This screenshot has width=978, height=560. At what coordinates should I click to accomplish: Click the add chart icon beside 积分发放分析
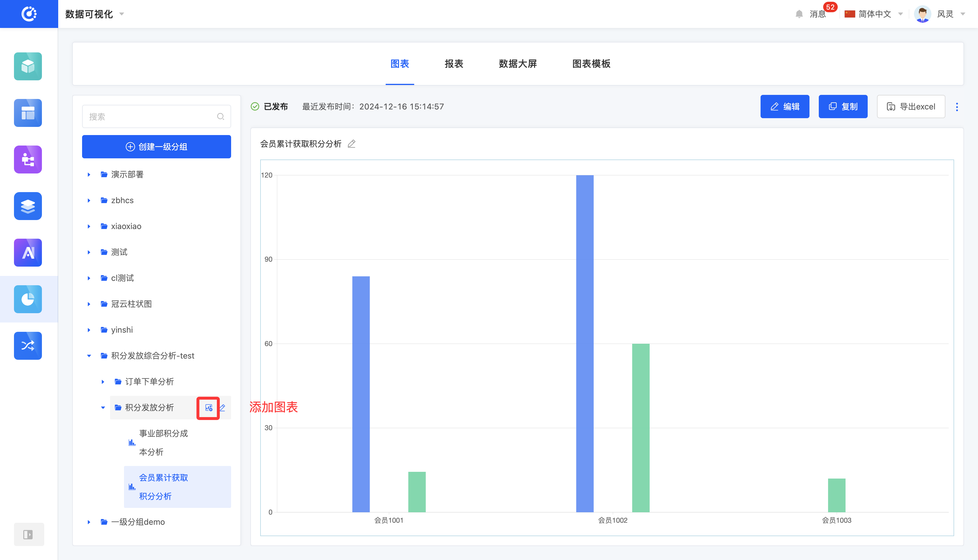(208, 408)
